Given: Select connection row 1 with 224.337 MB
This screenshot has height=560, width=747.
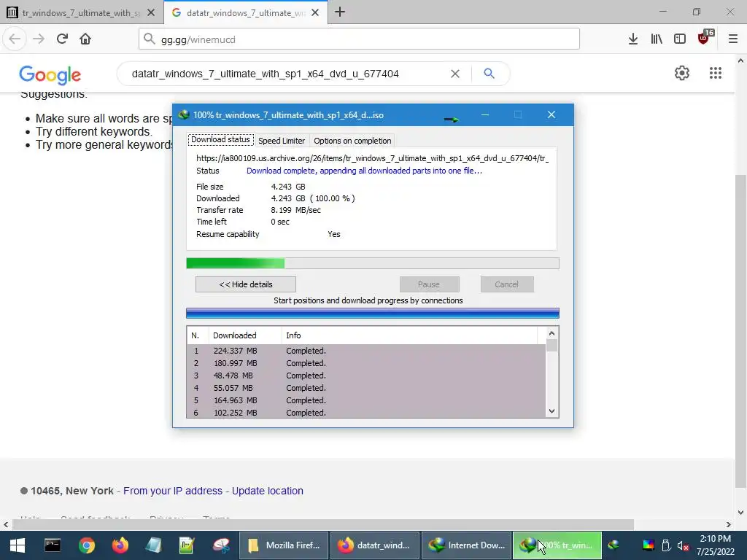Looking at the screenshot, I should [x=366, y=351].
